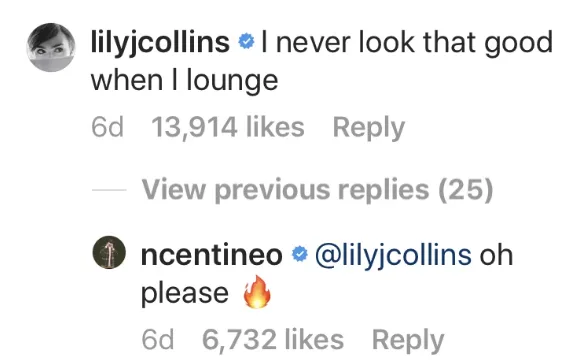Image resolution: width=568 pixels, height=364 pixels.
Task: Click verified badge beside ncentineo
Action: (300, 255)
